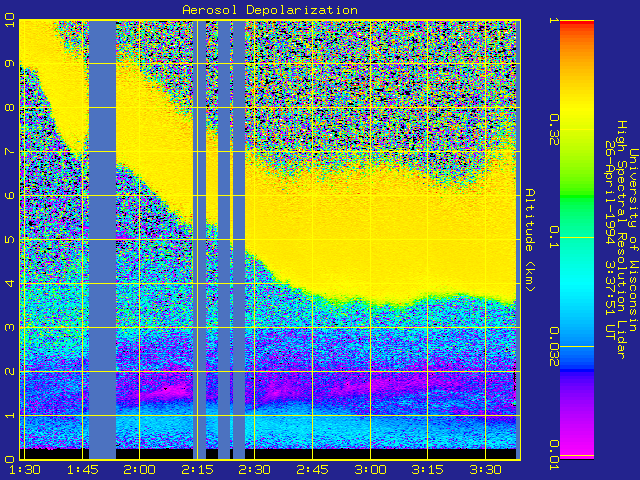Click 'University of Wisconsin' text
The height and width of the screenshot is (480, 640).
[633, 240]
